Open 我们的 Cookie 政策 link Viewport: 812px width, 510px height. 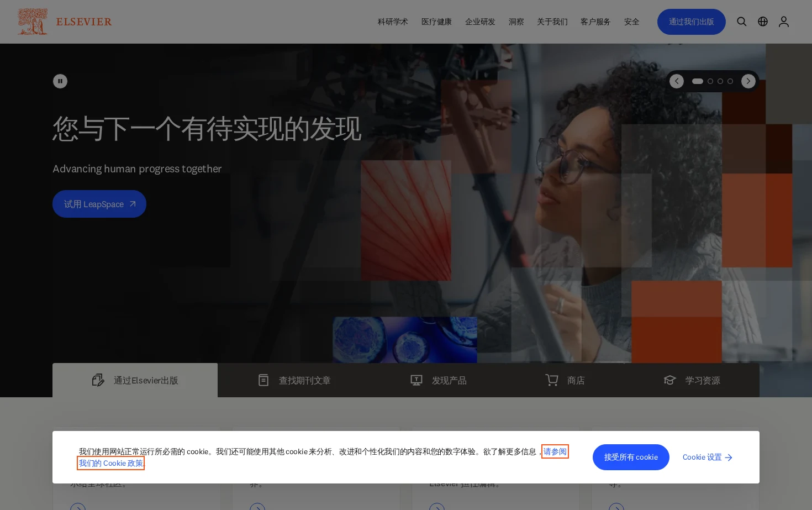point(111,463)
